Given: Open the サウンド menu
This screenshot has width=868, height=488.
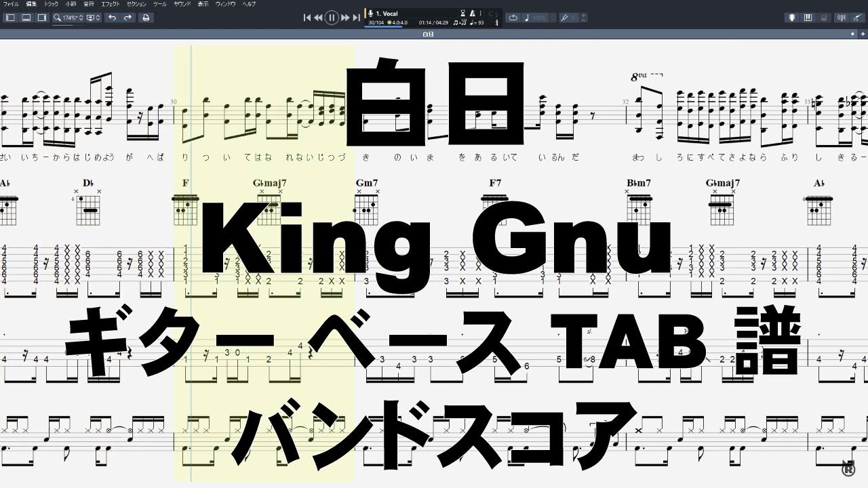Looking at the screenshot, I should click(x=182, y=4).
